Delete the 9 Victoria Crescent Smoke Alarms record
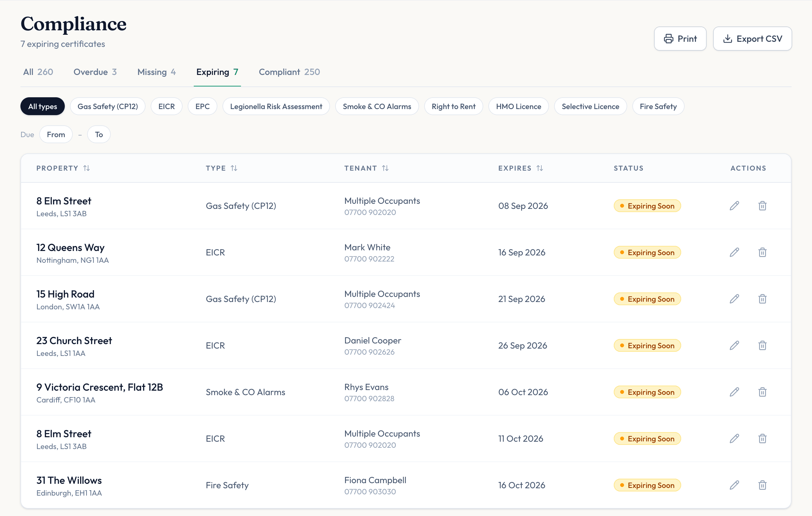This screenshot has height=516, width=812. [762, 392]
